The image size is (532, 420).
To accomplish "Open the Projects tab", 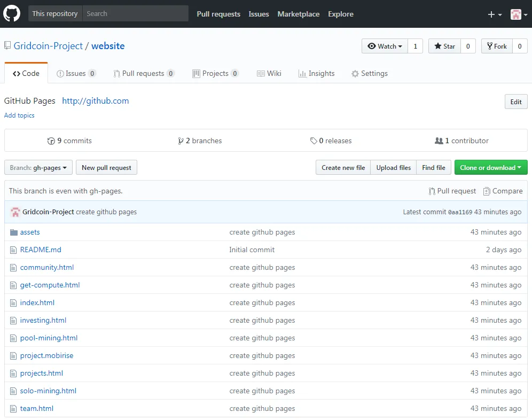I will click(216, 73).
